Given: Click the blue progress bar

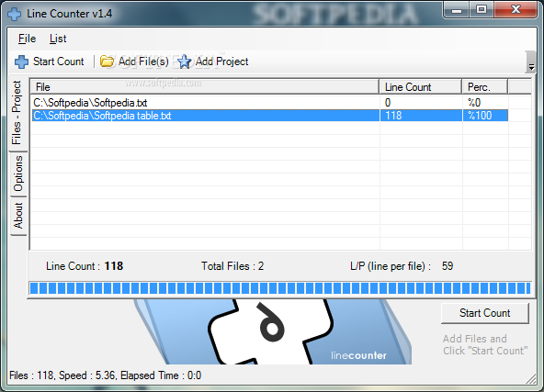Looking at the screenshot, I should coord(280,288).
